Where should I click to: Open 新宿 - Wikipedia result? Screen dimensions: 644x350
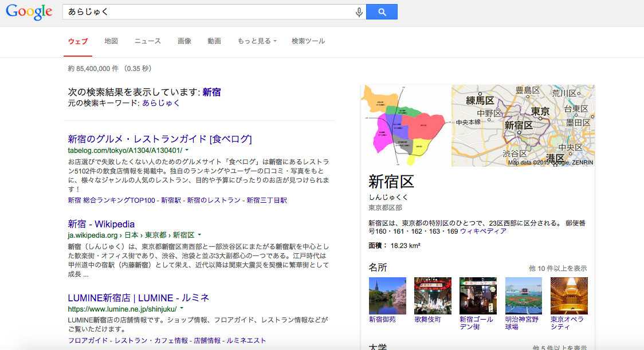[x=101, y=224]
